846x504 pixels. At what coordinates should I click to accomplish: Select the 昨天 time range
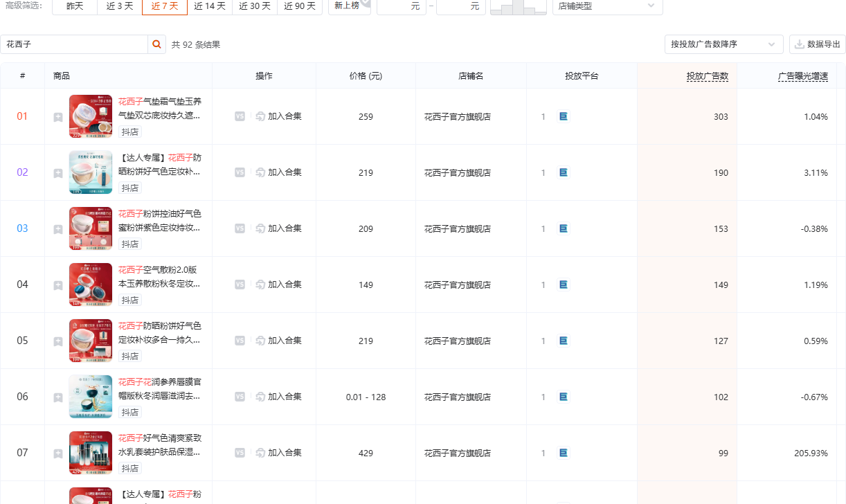click(x=75, y=6)
